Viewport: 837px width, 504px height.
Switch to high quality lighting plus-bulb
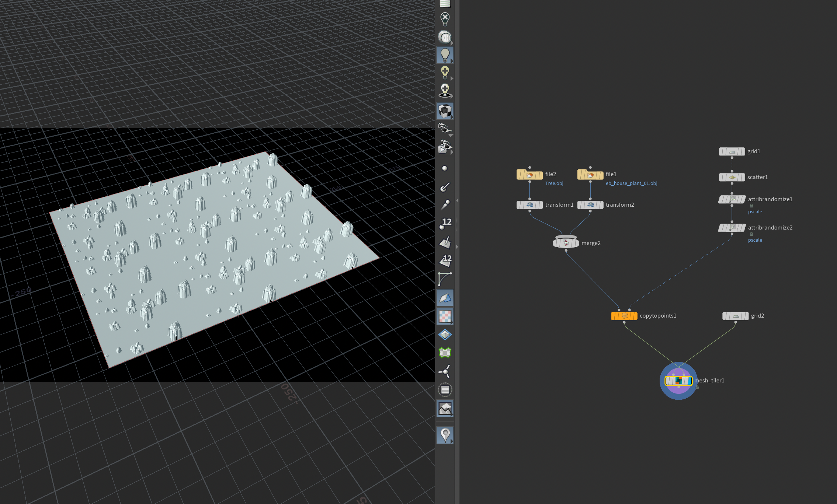(445, 73)
